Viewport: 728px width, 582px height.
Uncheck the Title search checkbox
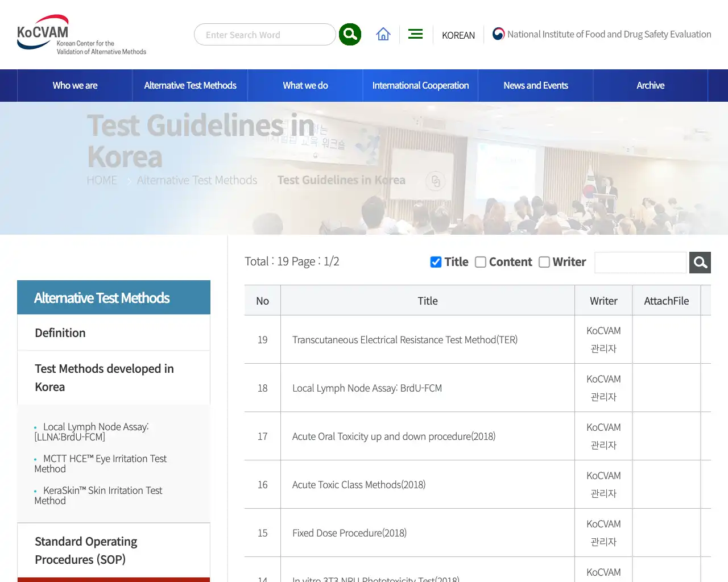[436, 262]
